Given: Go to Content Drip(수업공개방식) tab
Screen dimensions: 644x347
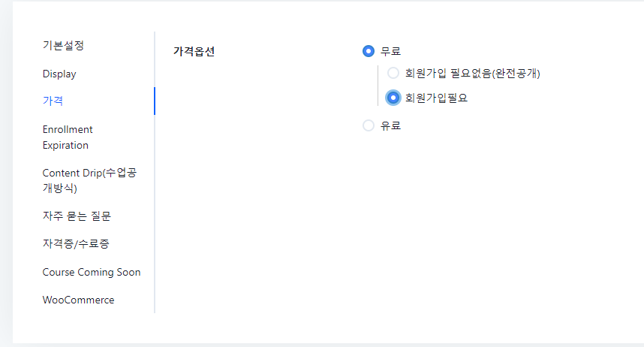Looking at the screenshot, I should click(x=89, y=180).
